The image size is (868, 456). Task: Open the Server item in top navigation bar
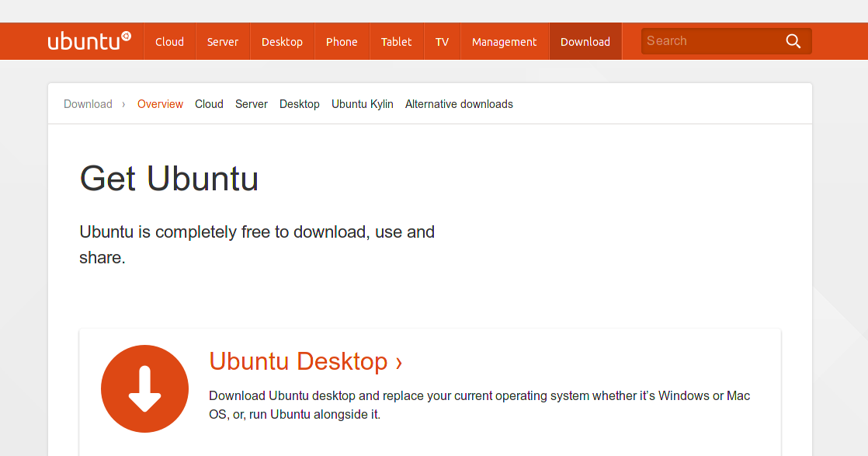tap(223, 41)
